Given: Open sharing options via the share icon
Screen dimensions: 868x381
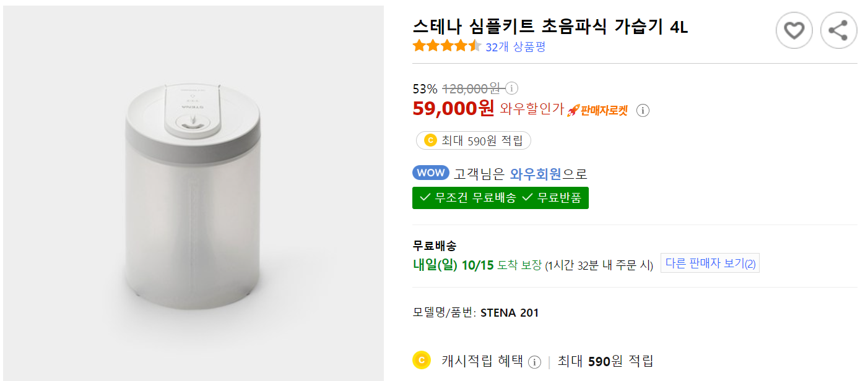Looking at the screenshot, I should point(838,30).
